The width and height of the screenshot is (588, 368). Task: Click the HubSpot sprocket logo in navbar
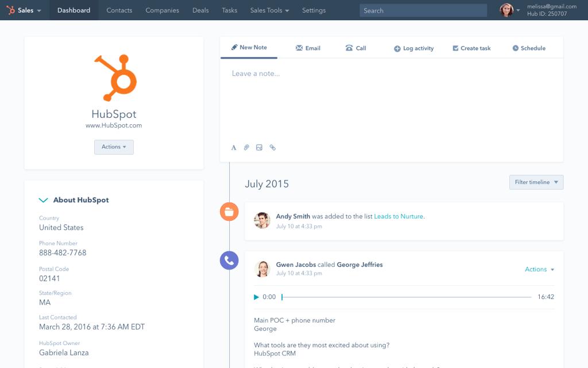10,10
